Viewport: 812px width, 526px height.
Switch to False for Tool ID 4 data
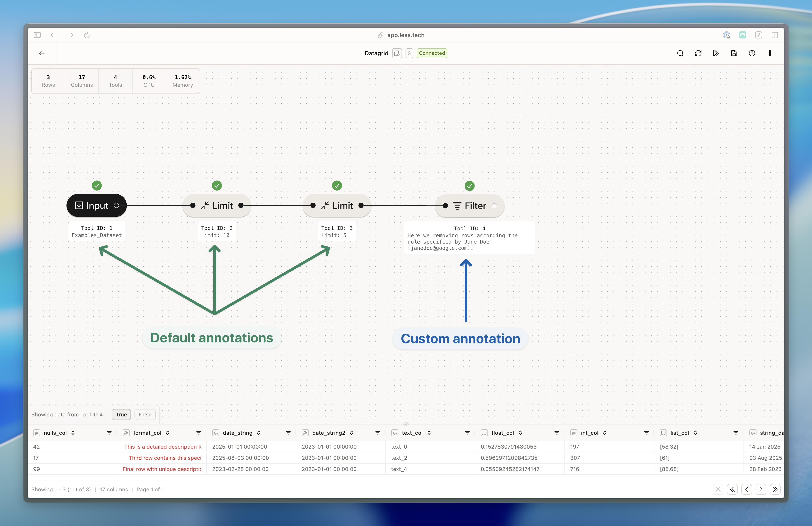tap(145, 415)
